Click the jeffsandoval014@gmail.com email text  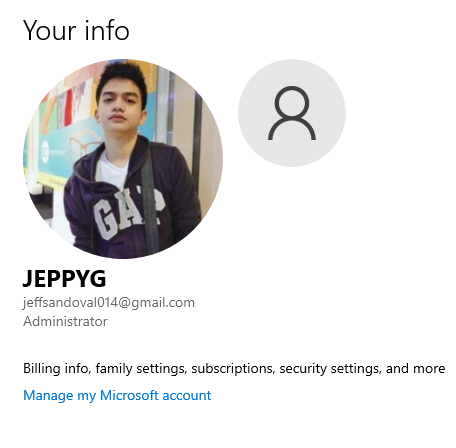pos(109,303)
